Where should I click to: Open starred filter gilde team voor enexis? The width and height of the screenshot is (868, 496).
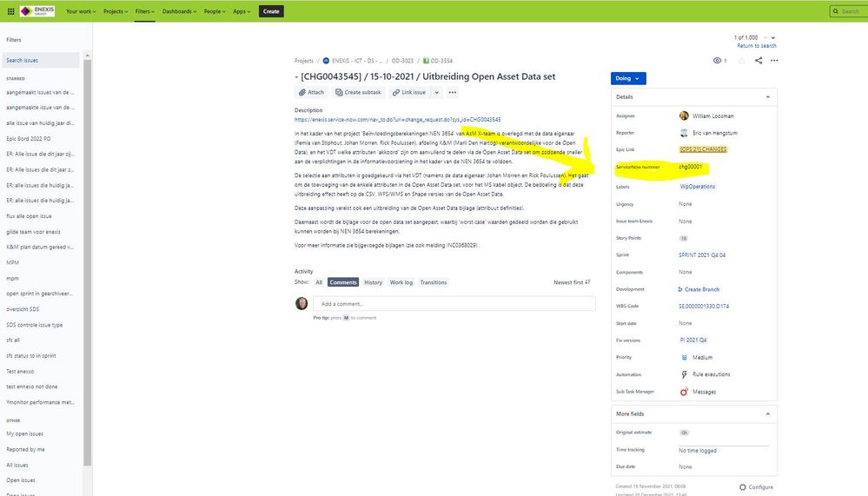coord(33,232)
